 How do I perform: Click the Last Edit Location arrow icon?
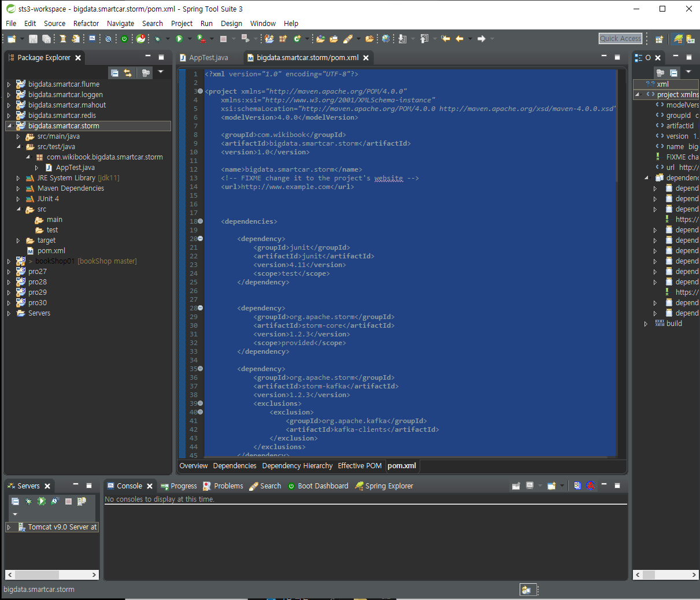click(446, 39)
